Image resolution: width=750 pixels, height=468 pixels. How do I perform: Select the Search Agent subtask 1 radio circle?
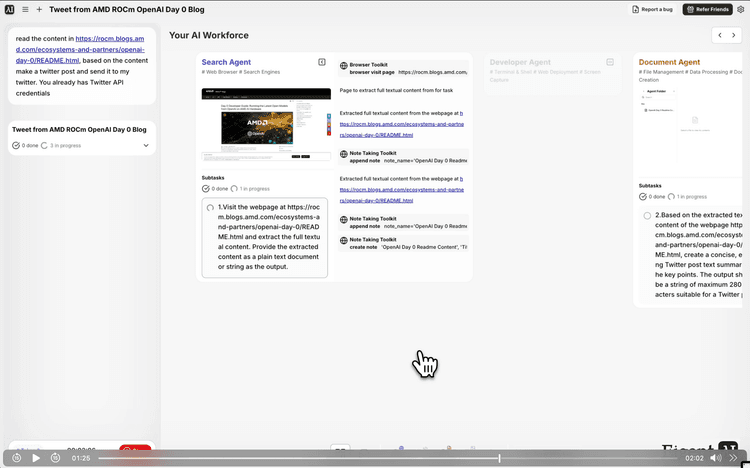pos(210,208)
